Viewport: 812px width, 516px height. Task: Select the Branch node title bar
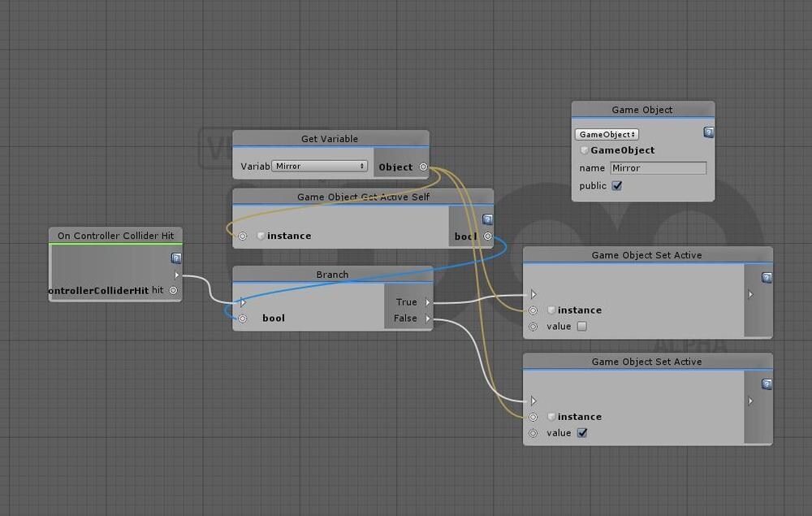[x=332, y=274]
